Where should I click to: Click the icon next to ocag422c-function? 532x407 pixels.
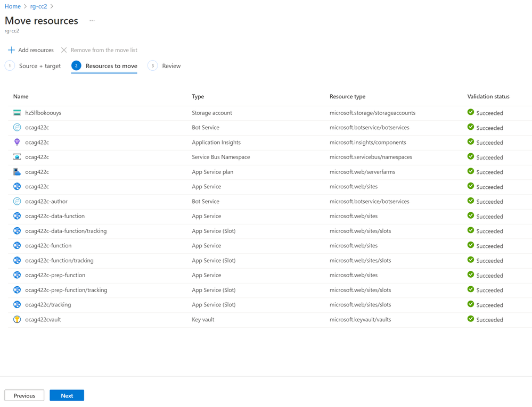[17, 245]
